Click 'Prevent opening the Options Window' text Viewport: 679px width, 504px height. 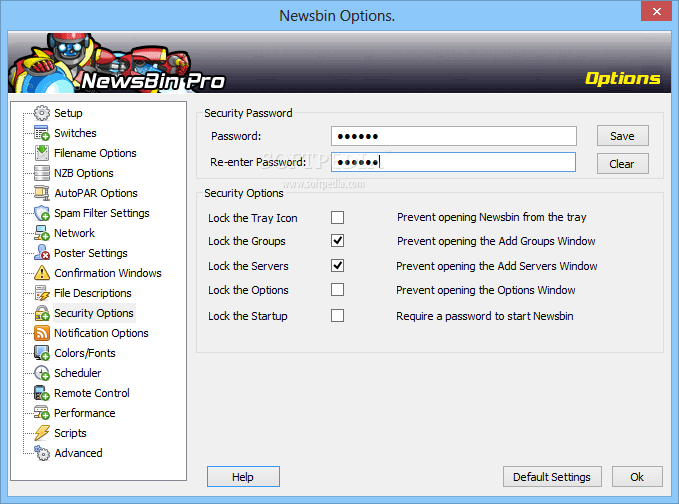(485, 290)
